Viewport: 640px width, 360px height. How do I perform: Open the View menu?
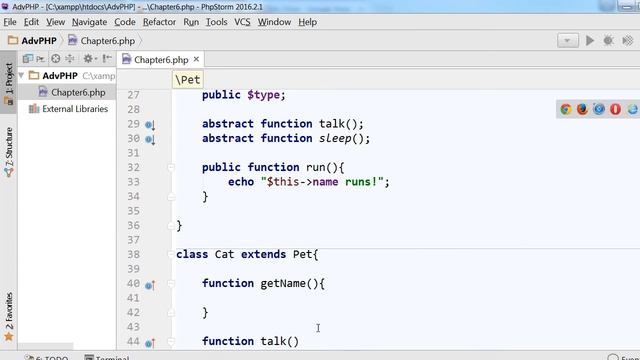[x=55, y=22]
